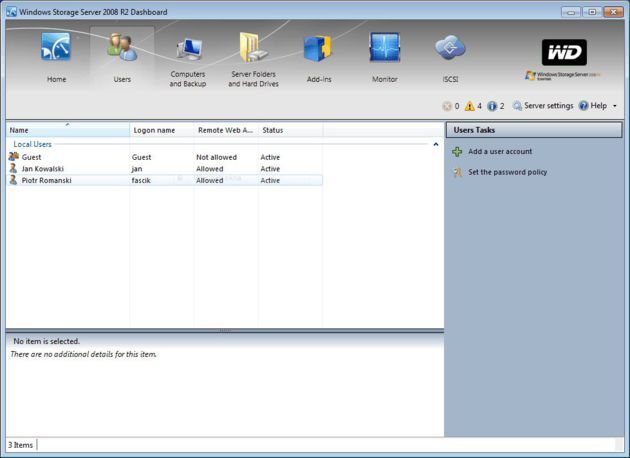Click the Add-ins tab label

[x=319, y=79]
